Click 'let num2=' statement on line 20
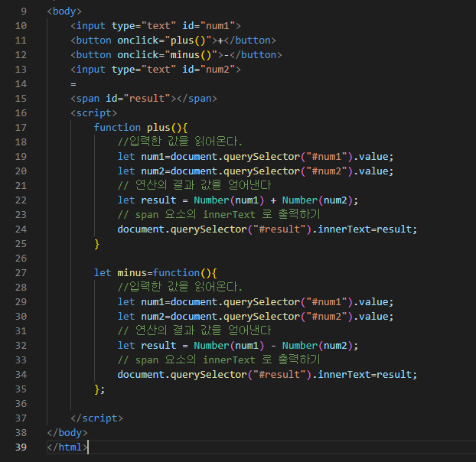This screenshot has height=462, width=476. (256, 171)
